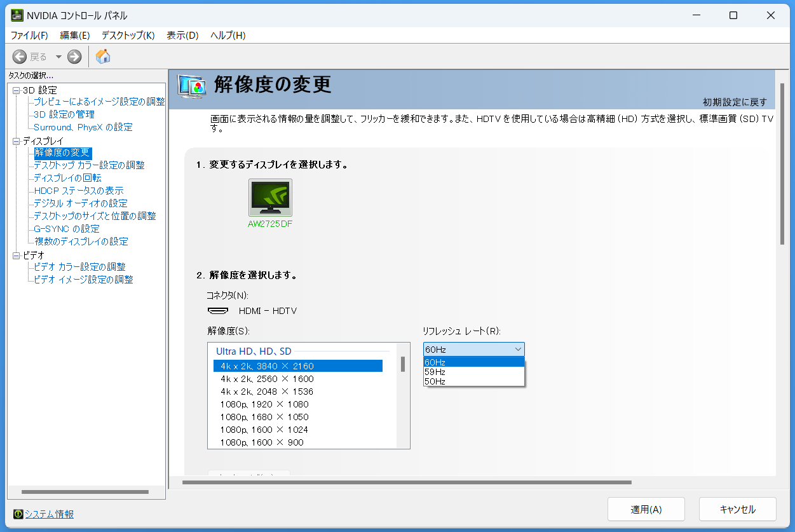Open HDCP ステータスの表示
Image resolution: width=795 pixels, height=532 pixels.
tap(79, 191)
